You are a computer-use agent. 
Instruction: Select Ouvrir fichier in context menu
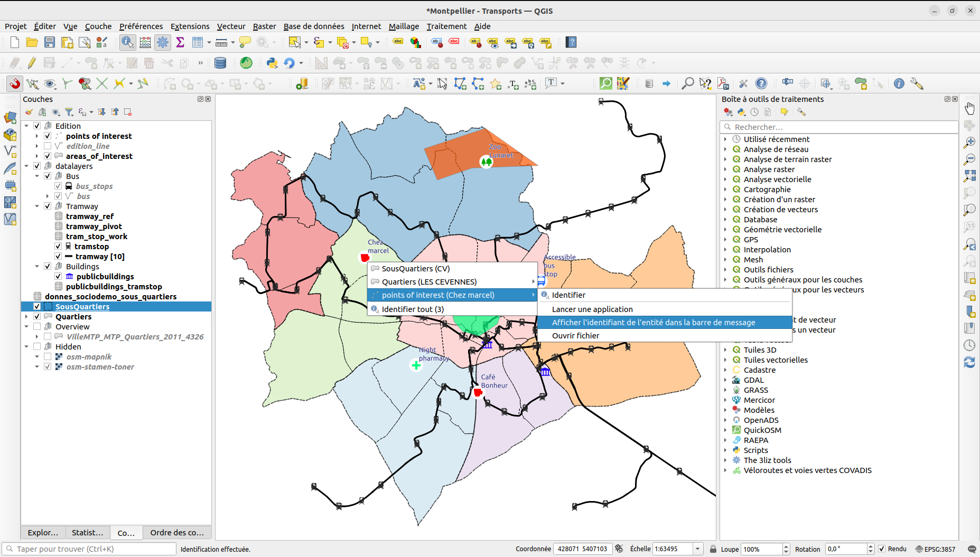665,336
